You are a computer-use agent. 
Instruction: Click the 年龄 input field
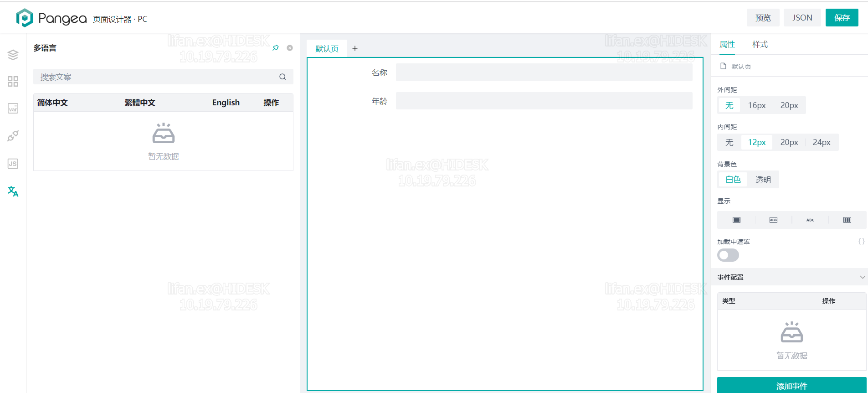544,101
